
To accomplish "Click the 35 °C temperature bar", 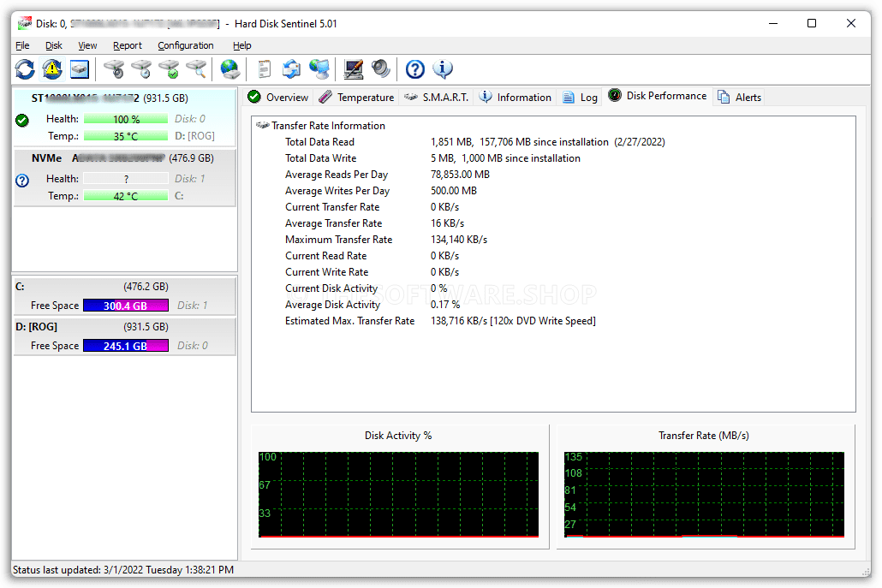I will coord(126,136).
